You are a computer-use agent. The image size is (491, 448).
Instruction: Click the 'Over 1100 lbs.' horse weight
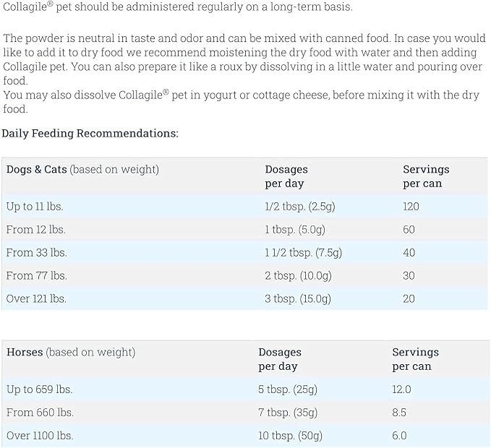pos(40,436)
